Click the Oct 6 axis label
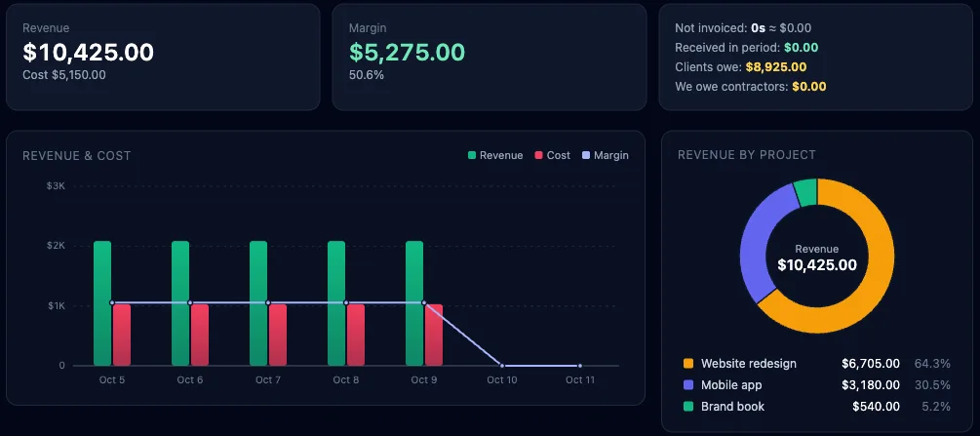 click(190, 379)
